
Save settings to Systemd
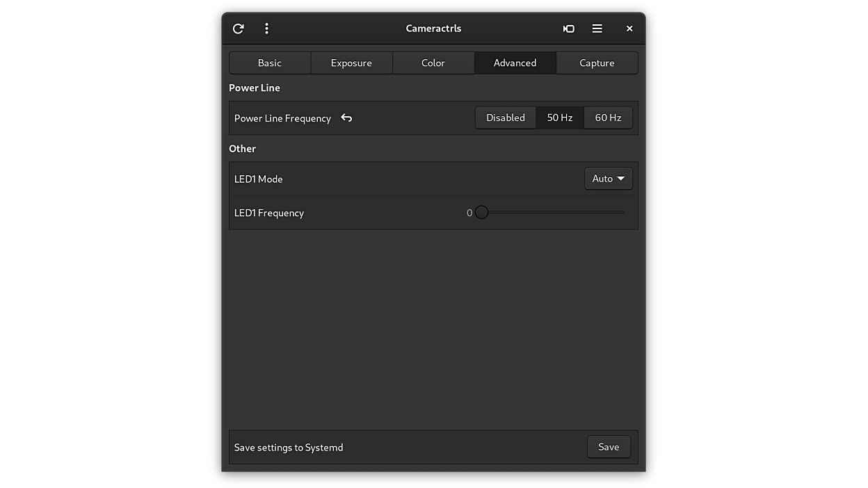click(609, 446)
